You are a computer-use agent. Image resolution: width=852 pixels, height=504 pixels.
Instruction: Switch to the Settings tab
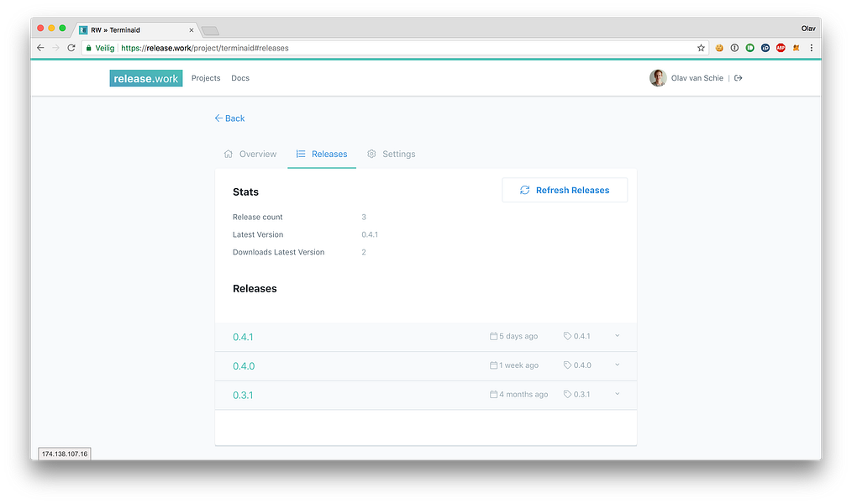(392, 154)
